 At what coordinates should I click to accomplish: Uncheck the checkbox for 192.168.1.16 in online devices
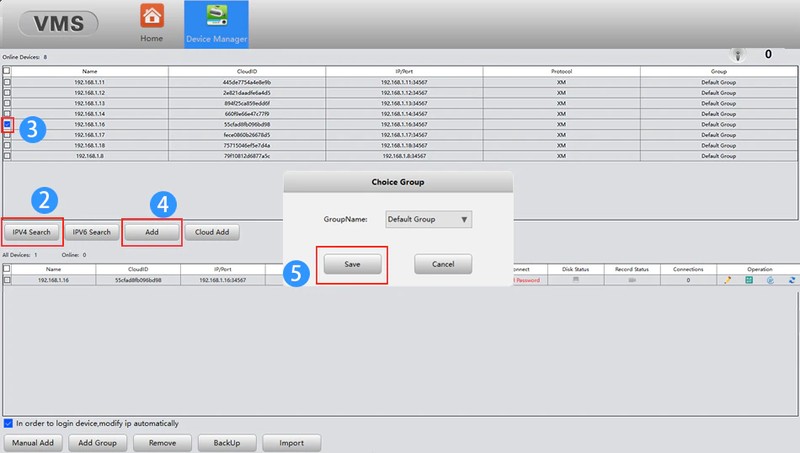point(8,125)
